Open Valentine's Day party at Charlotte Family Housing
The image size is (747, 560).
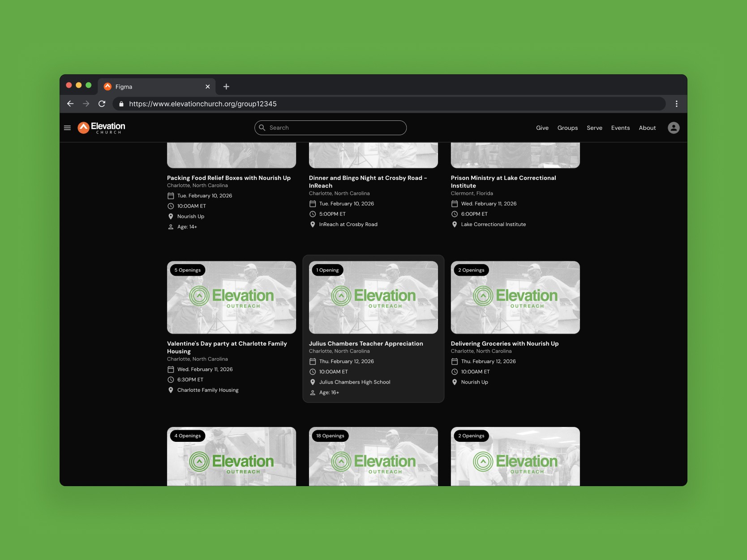[227, 347]
